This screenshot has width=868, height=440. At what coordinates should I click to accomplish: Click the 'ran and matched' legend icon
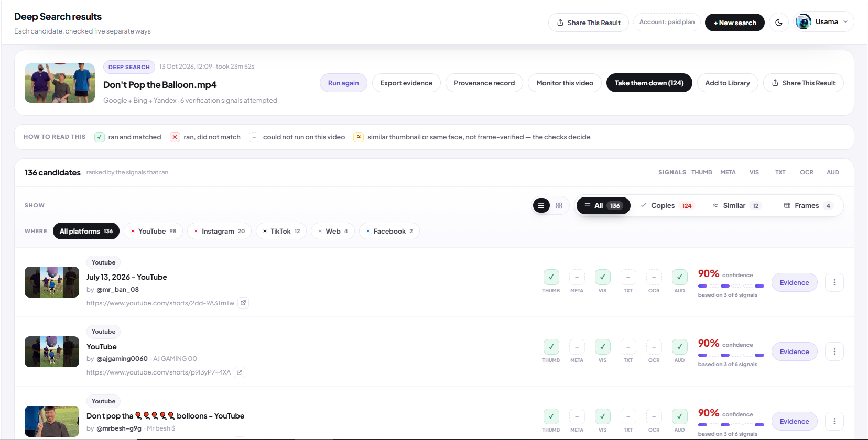click(x=99, y=137)
